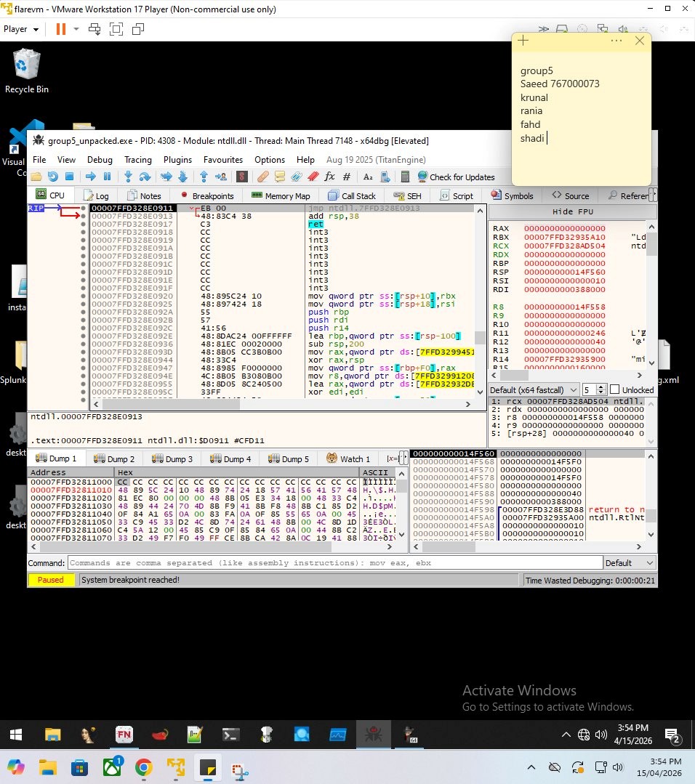
Task: Open Chrome from host taskbar
Action: (144, 767)
